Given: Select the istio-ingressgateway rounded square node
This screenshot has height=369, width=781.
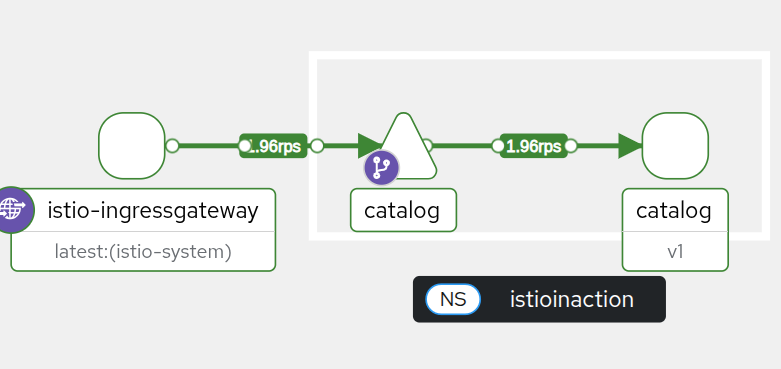Looking at the screenshot, I should point(132,146).
